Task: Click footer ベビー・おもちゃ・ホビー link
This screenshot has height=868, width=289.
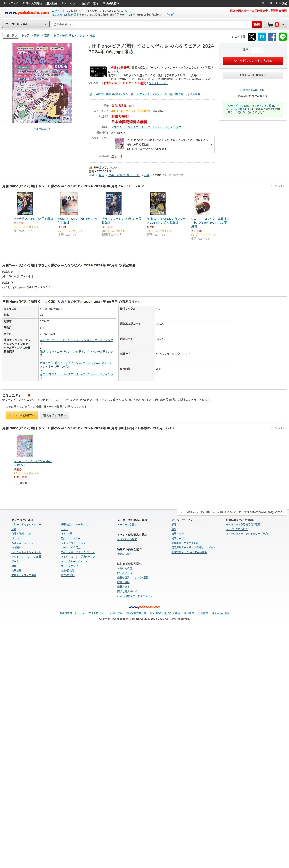Action: point(26,525)
